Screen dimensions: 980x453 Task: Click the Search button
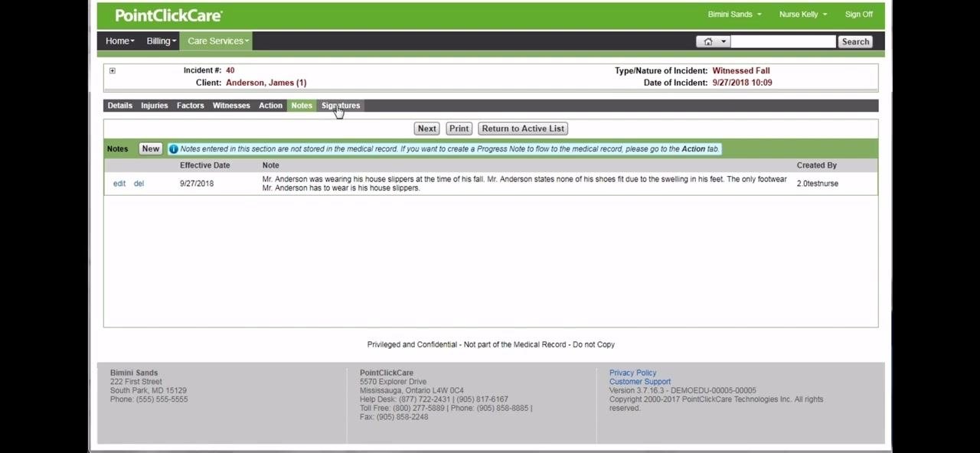855,41
